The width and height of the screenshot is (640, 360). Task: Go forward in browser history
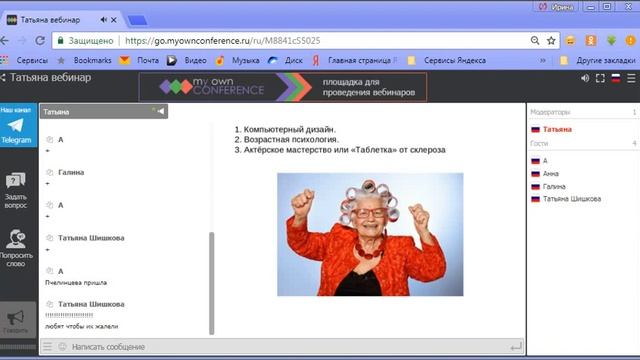pyautogui.click(x=22, y=40)
